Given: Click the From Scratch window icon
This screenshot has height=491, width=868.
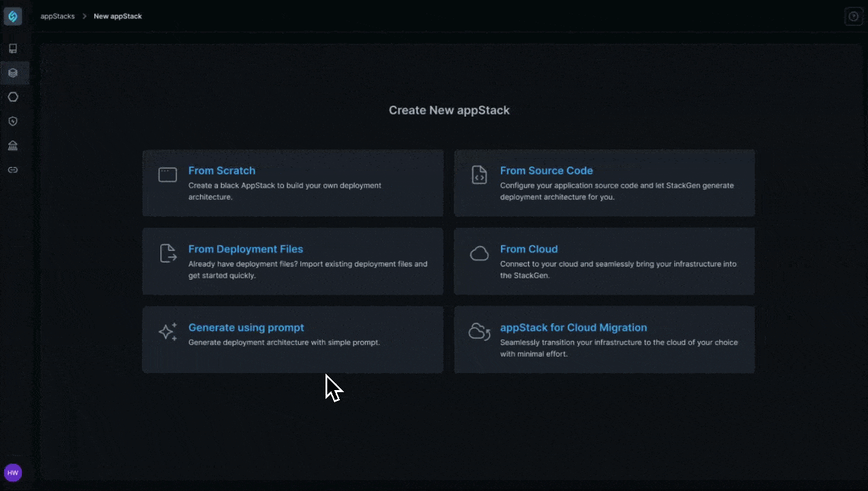Looking at the screenshot, I should coord(167,175).
